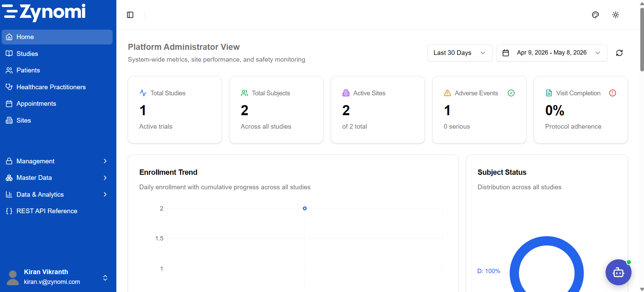The image size is (644, 292).
Task: Open Kiran Vikranth user account menu
Action: tap(57, 277)
